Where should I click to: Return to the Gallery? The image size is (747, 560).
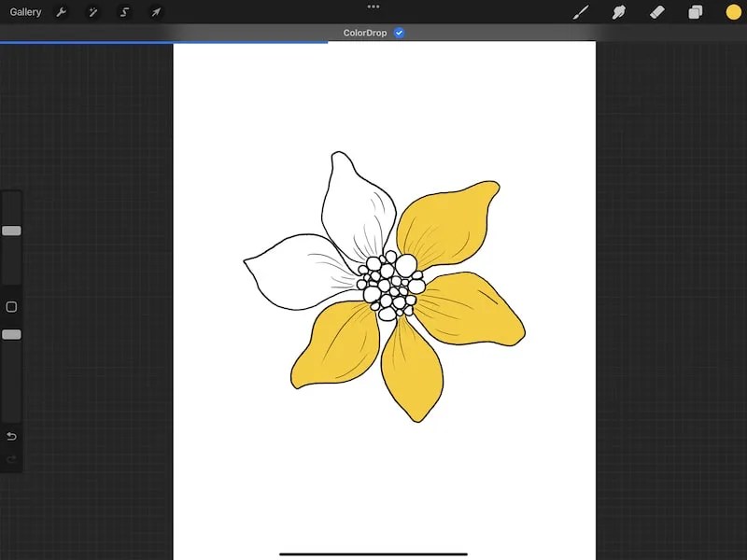25,12
